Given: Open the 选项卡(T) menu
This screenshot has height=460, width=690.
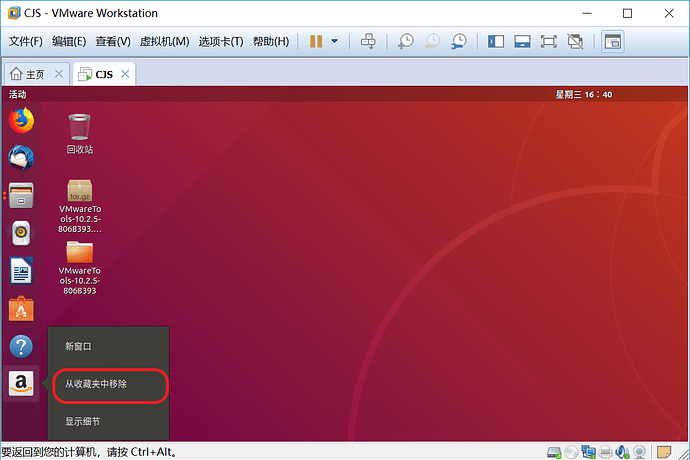Looking at the screenshot, I should (x=221, y=41).
